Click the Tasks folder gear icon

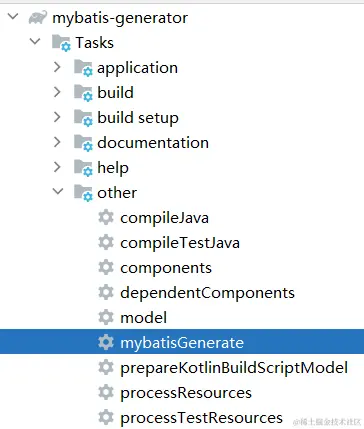pyautogui.click(x=61, y=43)
